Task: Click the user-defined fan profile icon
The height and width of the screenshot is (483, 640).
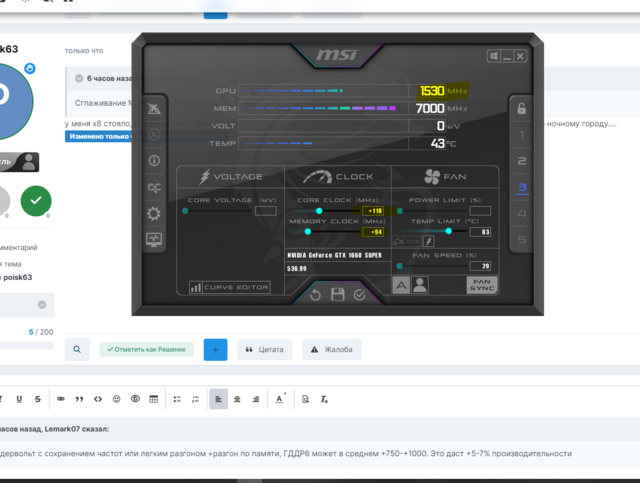Action: point(420,285)
